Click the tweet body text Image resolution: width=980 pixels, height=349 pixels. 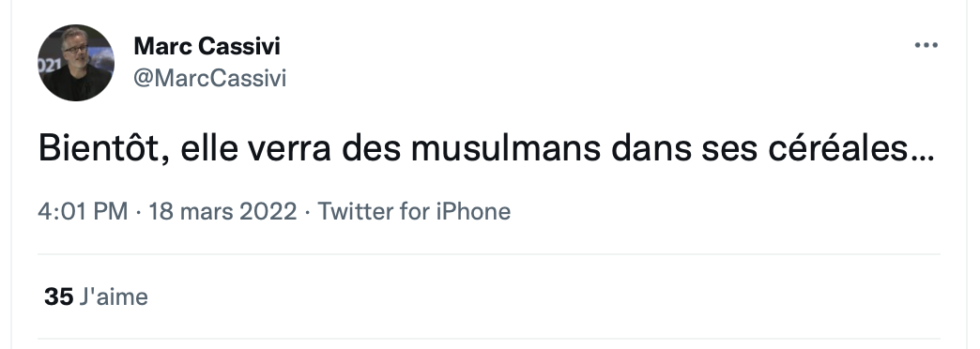(x=486, y=148)
